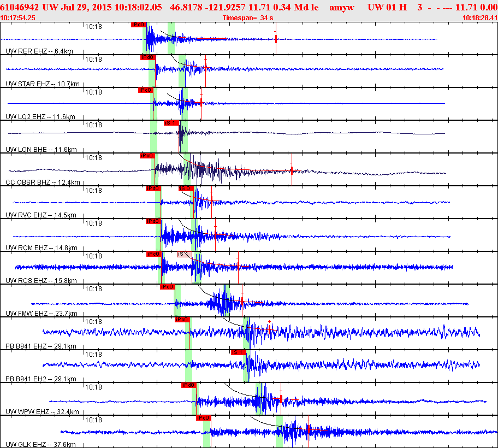Viewport: 498px width, 448px height.
Task: Click the end time 10:18:28.41 label
Action: tap(479, 18)
